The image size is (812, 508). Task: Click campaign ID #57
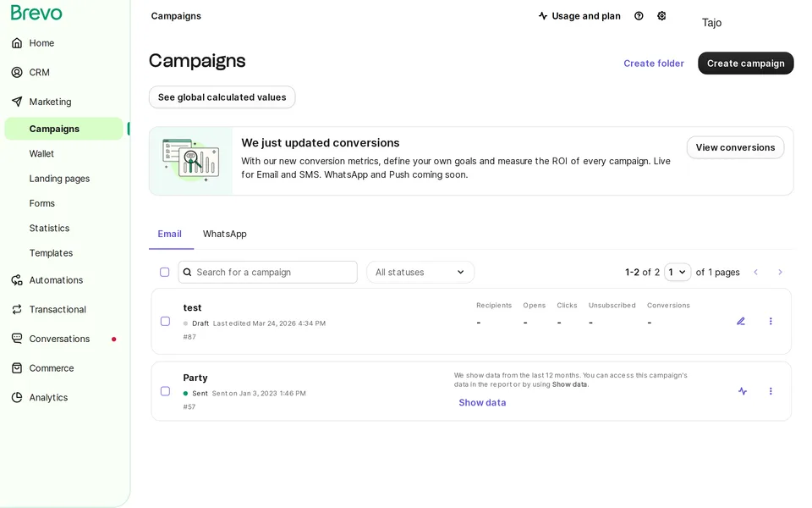pyautogui.click(x=189, y=406)
